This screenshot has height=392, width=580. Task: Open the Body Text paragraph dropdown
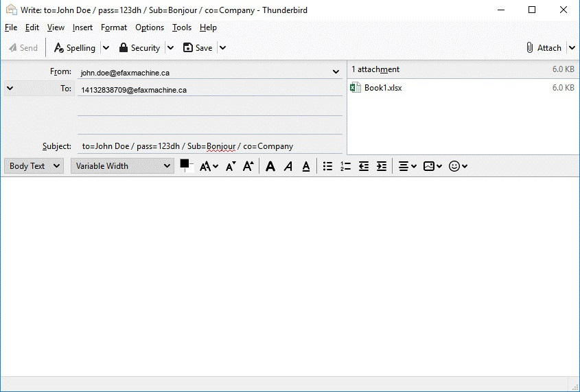pyautogui.click(x=34, y=166)
